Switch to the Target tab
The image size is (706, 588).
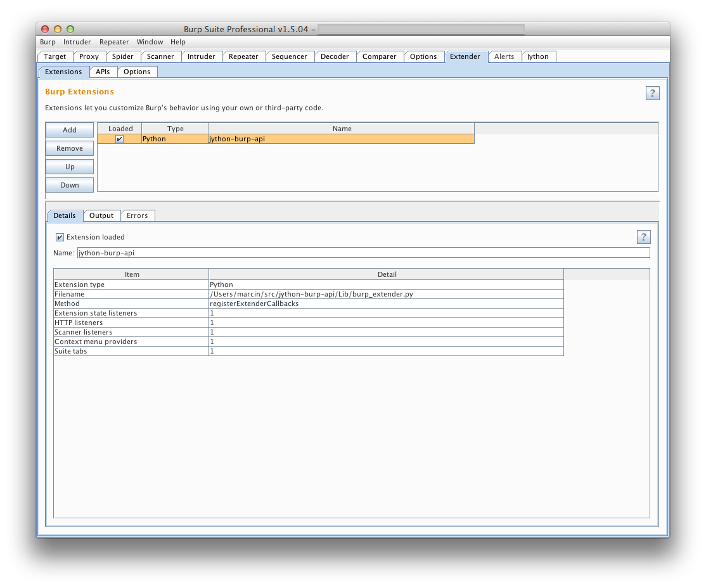(55, 56)
